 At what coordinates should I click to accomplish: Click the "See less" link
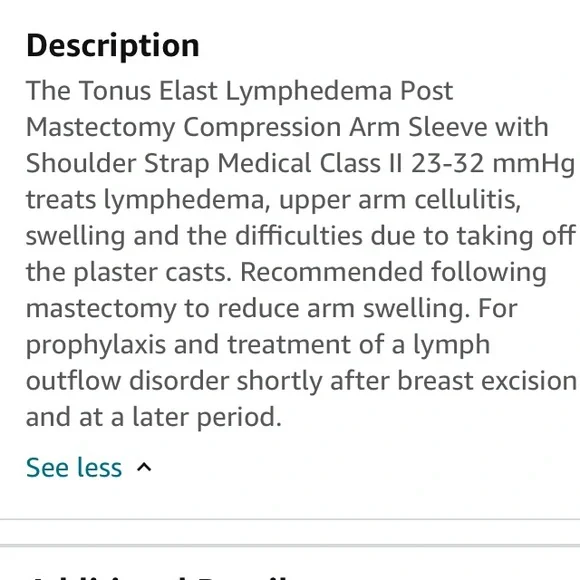pos(74,468)
